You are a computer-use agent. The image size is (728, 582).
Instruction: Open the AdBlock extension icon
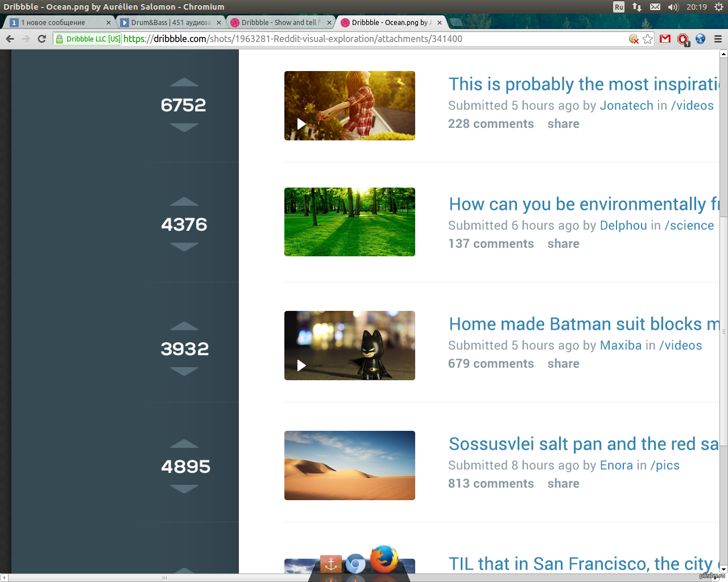pyautogui.click(x=682, y=39)
